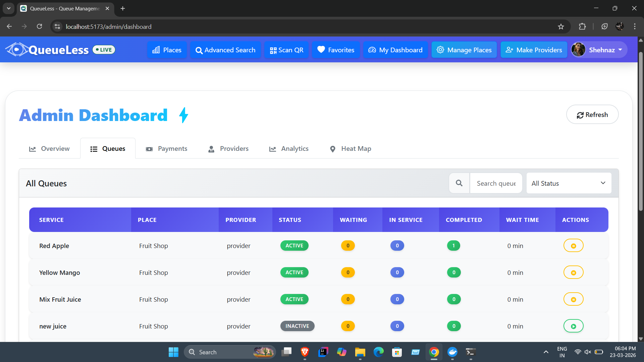Image resolution: width=644 pixels, height=362 pixels.
Task: Click the page vertical scrollbar
Action: (x=640, y=131)
